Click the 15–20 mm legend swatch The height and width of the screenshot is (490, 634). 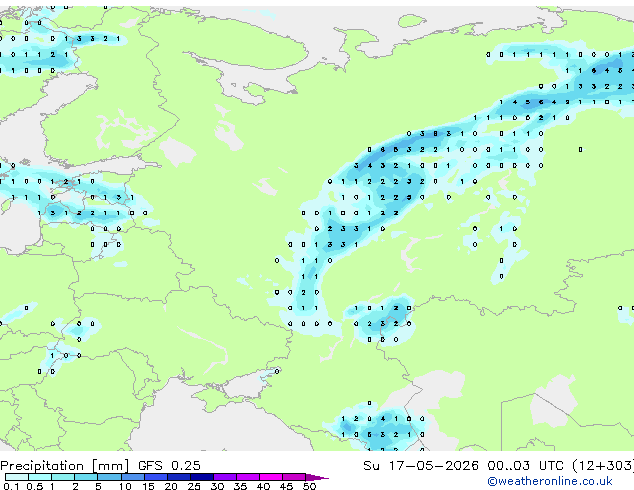coord(156,477)
